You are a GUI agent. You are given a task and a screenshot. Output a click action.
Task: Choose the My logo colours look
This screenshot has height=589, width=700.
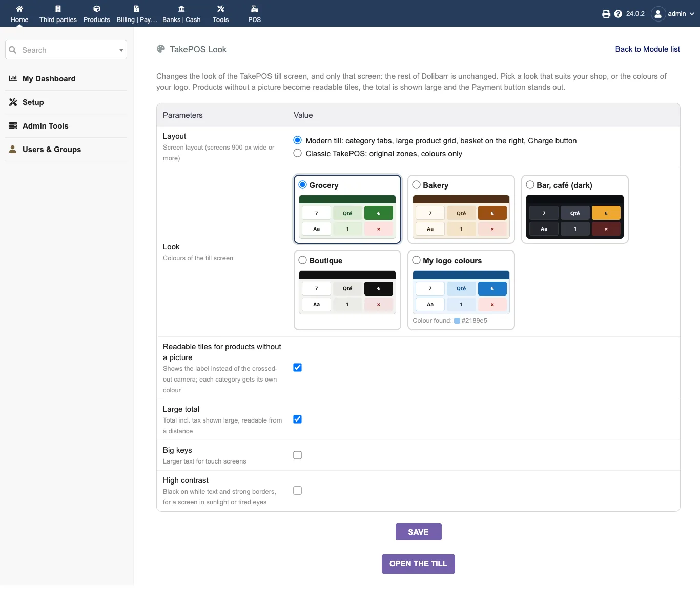pos(416,260)
